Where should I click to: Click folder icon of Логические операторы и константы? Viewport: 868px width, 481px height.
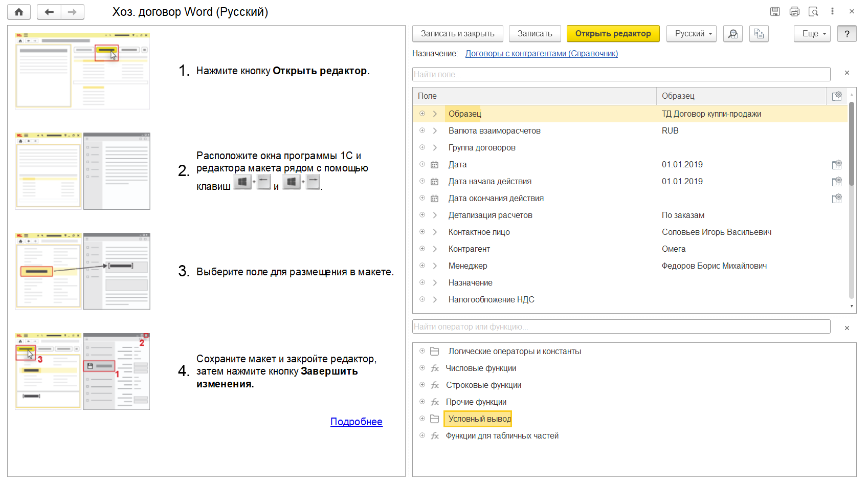(435, 352)
